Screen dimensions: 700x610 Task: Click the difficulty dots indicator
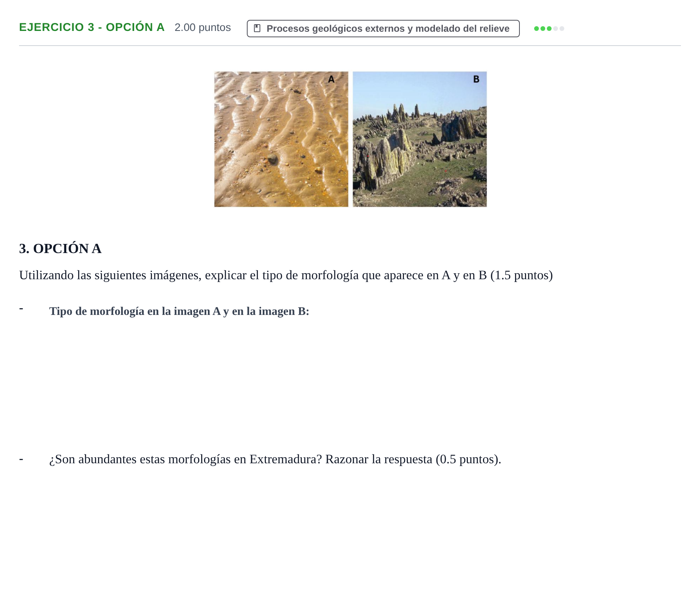coord(549,29)
